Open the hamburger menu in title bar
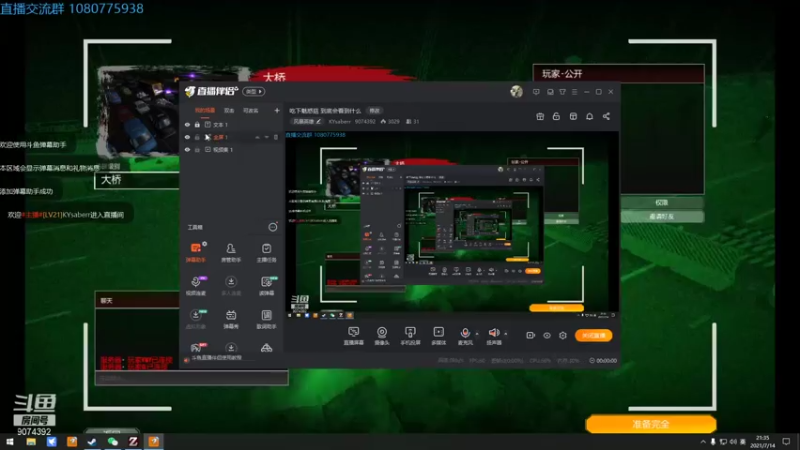 pyautogui.click(x=574, y=92)
